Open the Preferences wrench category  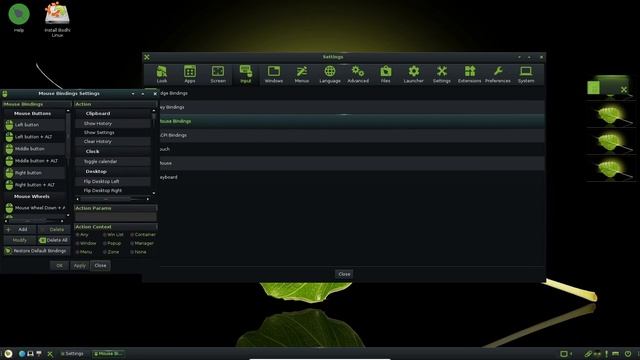pyautogui.click(x=498, y=74)
